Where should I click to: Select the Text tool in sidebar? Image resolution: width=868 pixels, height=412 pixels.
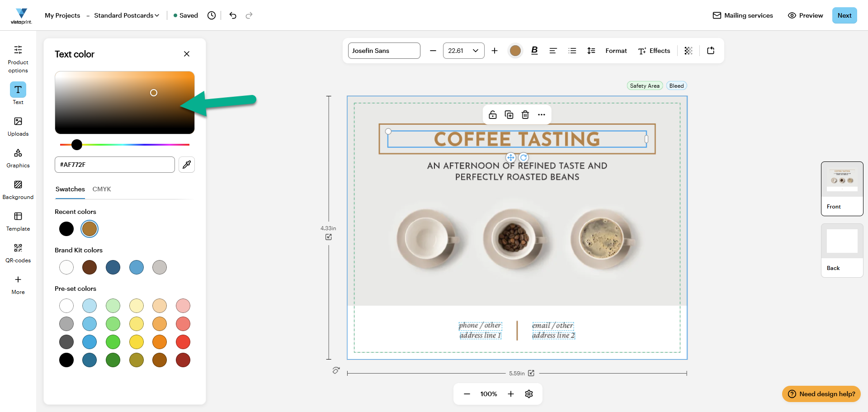(x=18, y=94)
